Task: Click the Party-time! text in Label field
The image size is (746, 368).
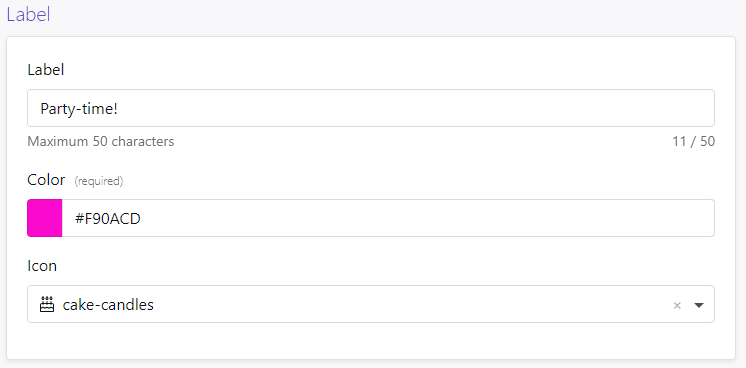Action: 79,109
